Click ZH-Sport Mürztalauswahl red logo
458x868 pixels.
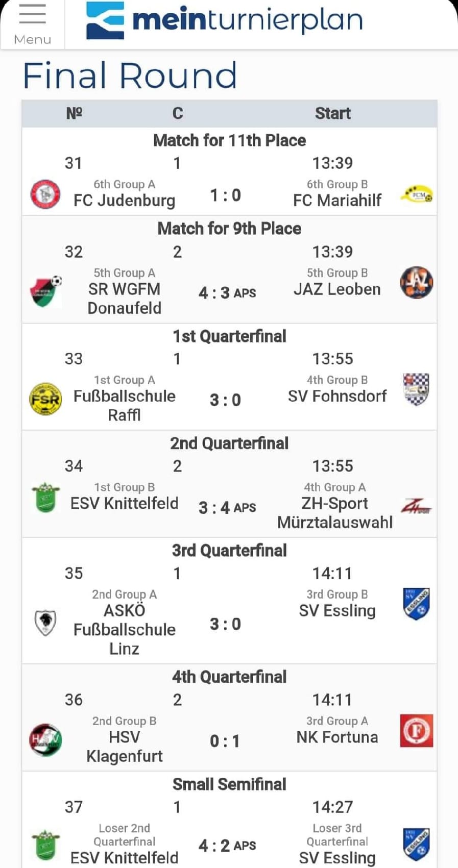(417, 506)
